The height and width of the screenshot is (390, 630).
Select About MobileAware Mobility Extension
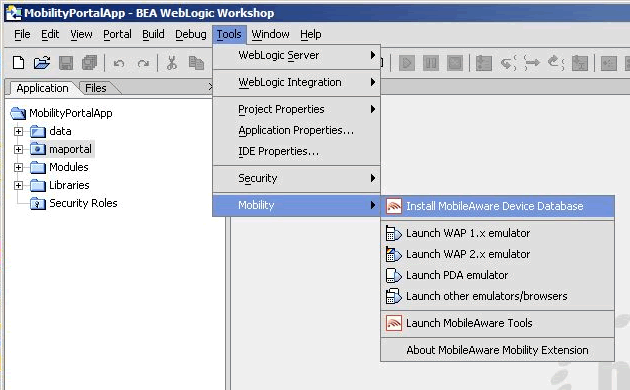pyautogui.click(x=497, y=350)
